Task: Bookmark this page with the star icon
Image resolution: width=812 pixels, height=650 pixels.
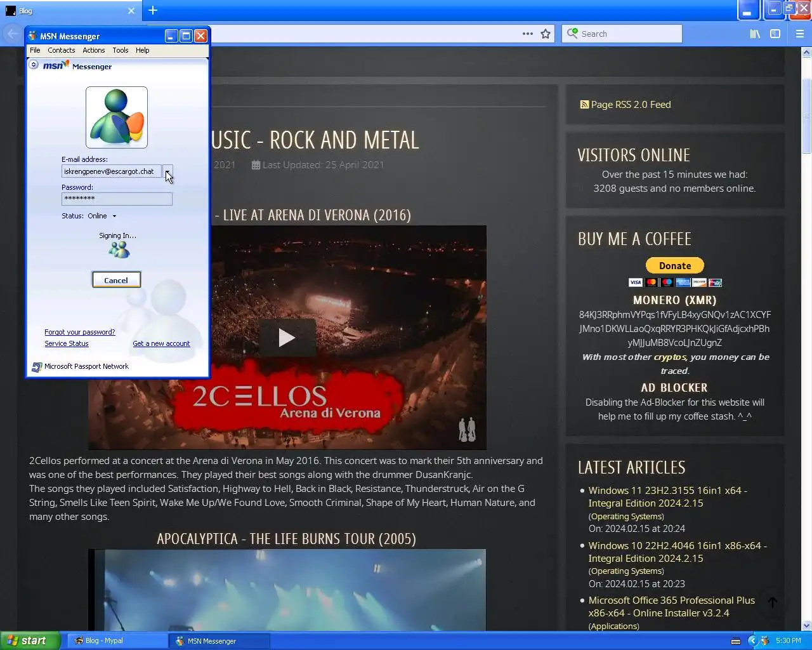Action: (x=546, y=34)
